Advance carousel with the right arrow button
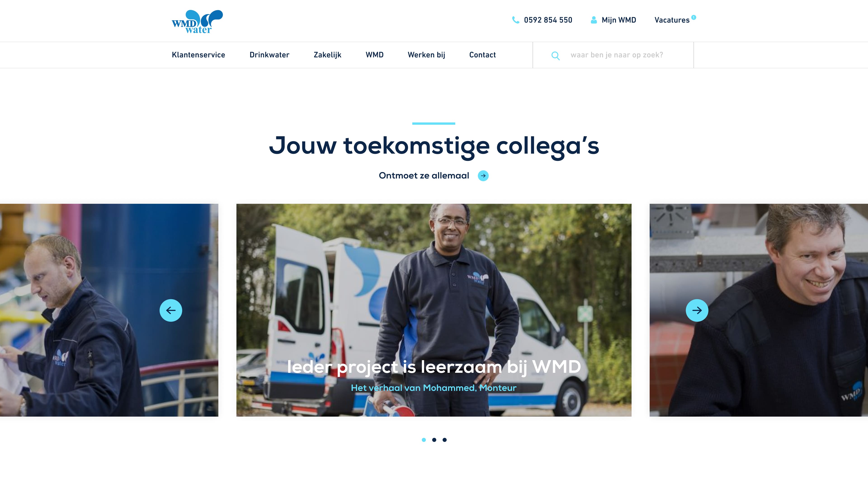The image size is (868, 488). [x=697, y=310]
